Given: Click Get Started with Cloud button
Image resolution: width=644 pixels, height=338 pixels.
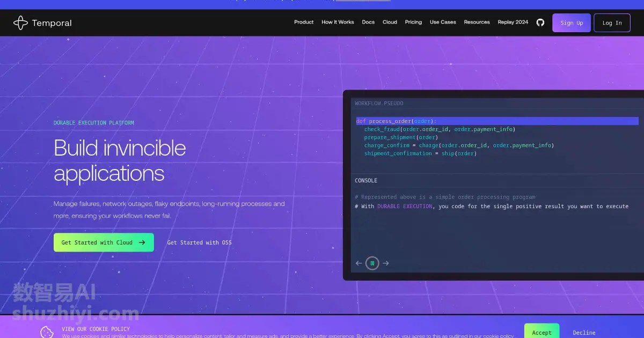Looking at the screenshot, I should [x=104, y=243].
